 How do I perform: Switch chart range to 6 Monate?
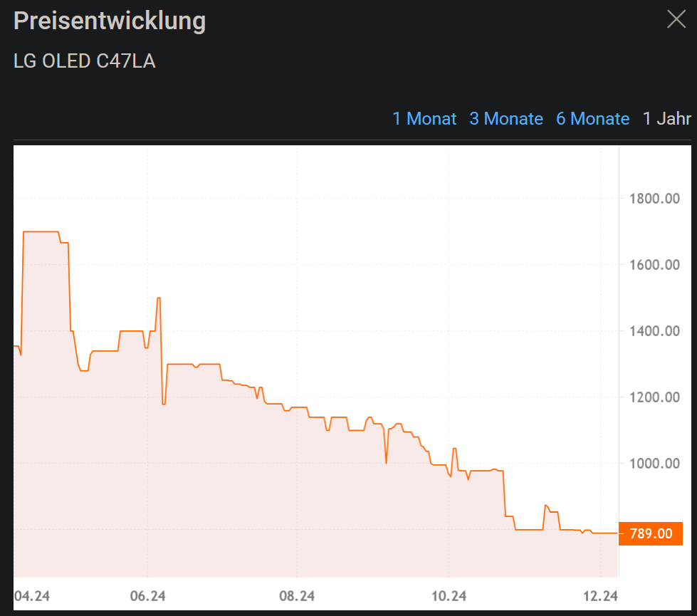(x=592, y=119)
